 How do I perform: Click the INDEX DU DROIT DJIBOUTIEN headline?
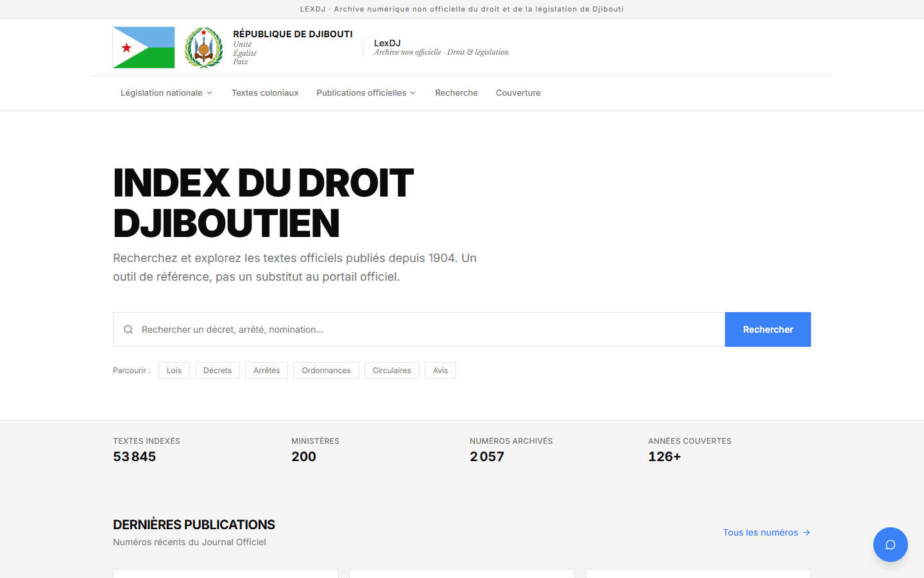263,203
